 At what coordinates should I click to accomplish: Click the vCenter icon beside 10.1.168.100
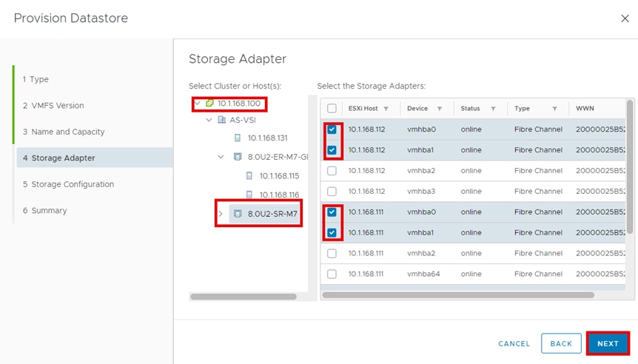coord(209,103)
